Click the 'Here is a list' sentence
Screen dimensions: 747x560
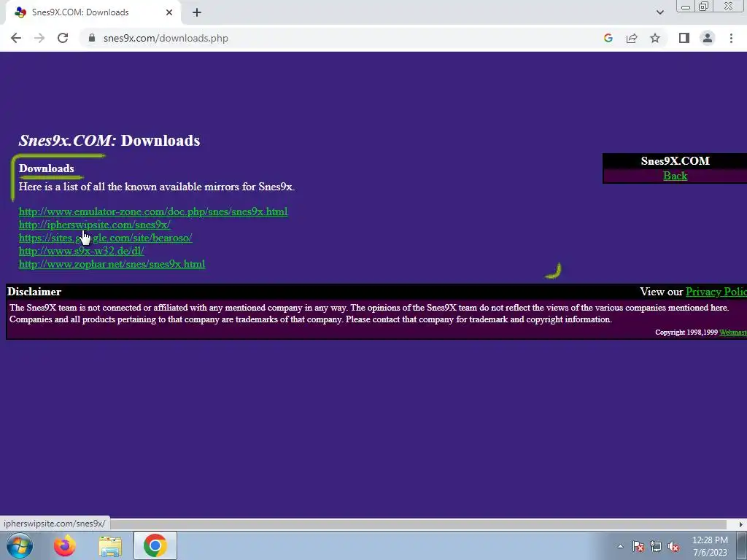157,187
